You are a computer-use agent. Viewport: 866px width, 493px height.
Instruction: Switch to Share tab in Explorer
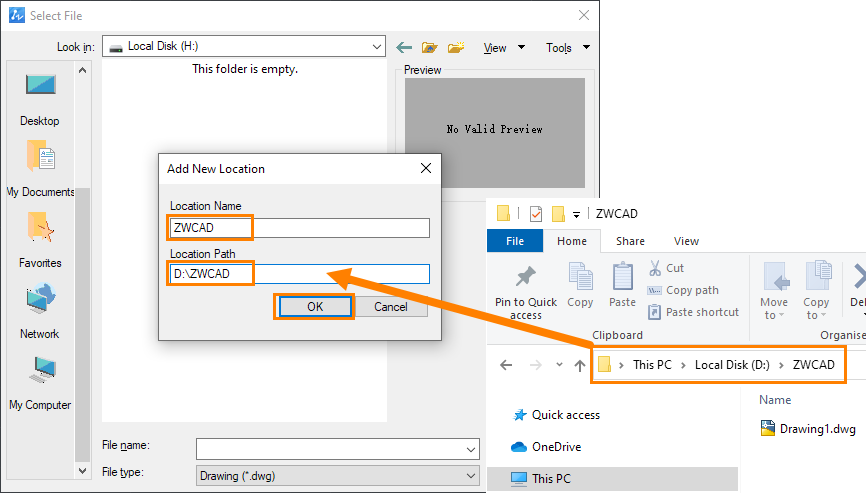[630, 241]
